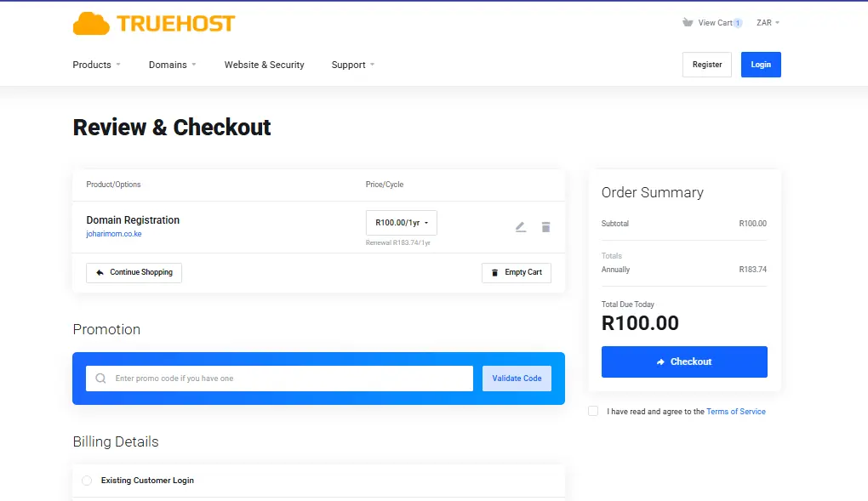Open the joharimom.co.ke domain link
Viewport: 868px width, 501px height.
click(x=113, y=233)
